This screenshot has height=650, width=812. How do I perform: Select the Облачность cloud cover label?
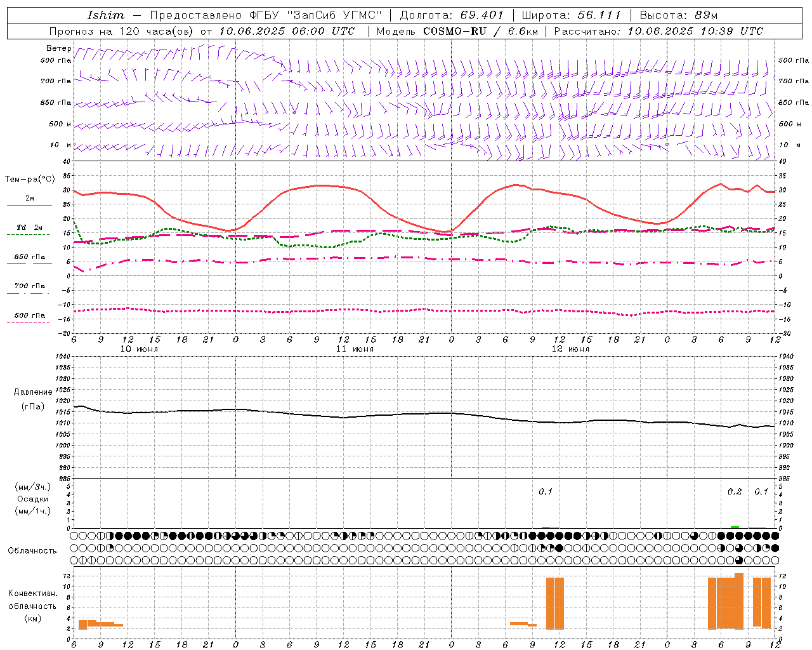coord(32,551)
